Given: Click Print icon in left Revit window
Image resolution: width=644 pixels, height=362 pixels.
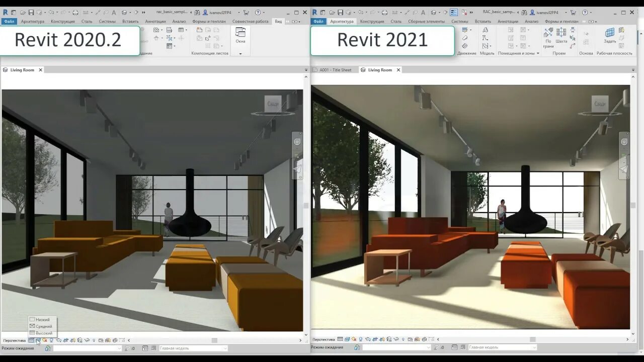Looking at the screenshot, I should pos(75,13).
